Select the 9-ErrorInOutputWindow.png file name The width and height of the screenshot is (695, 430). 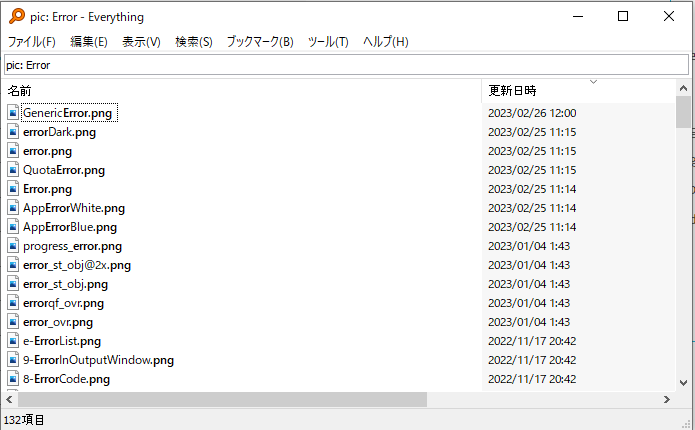click(x=98, y=360)
